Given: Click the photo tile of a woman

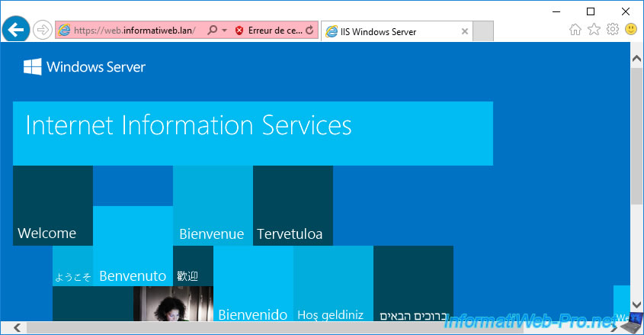Looking at the screenshot, I should [x=173, y=304].
